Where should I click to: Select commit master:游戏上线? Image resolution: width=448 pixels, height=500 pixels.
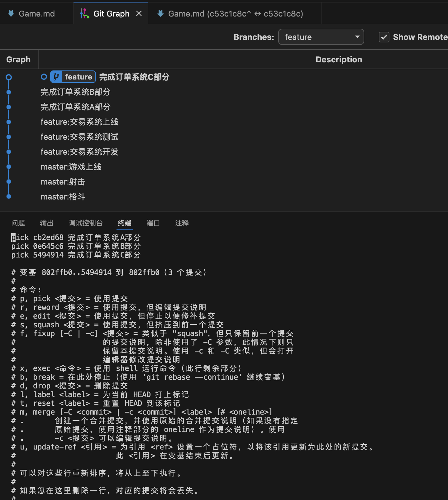click(71, 167)
